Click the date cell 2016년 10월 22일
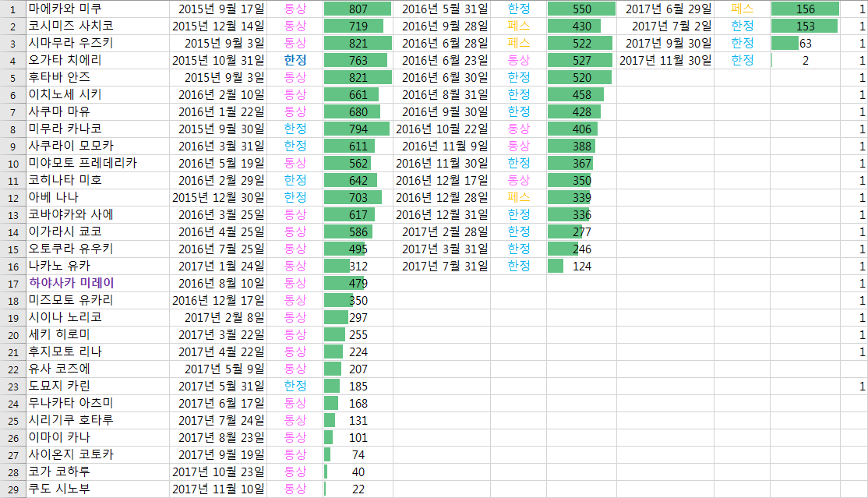Viewport: 868px width, 498px height. tap(442, 129)
